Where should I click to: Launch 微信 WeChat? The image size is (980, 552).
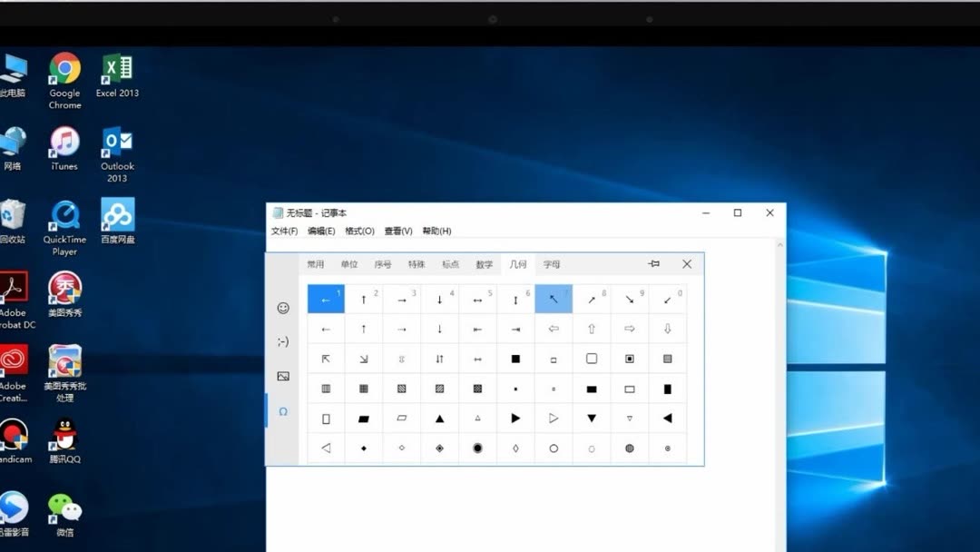(x=64, y=508)
